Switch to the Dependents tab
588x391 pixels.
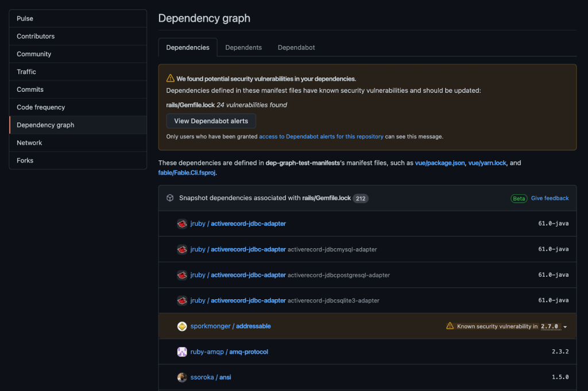[x=243, y=48]
